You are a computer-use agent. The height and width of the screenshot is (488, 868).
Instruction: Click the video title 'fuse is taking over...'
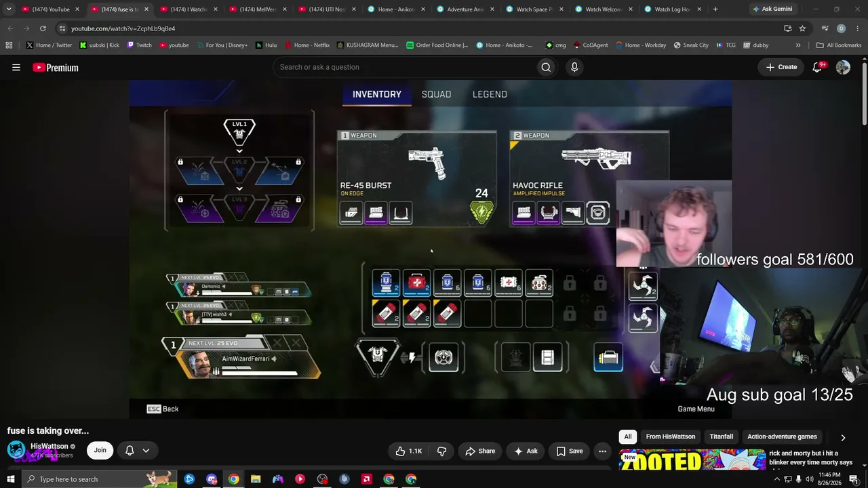coord(48,431)
